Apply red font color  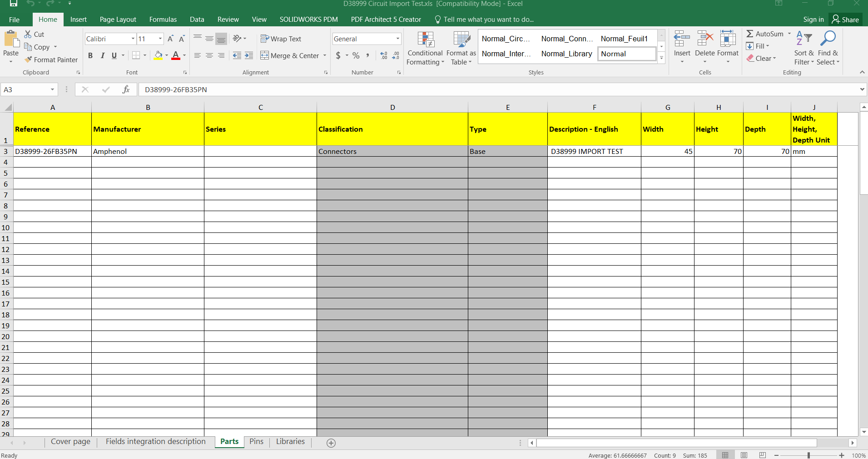(x=176, y=55)
